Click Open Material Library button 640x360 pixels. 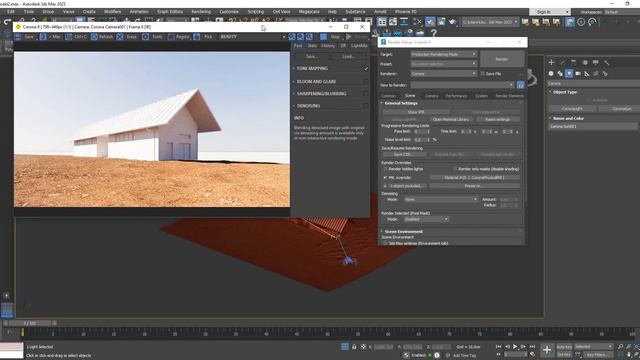pos(451,120)
